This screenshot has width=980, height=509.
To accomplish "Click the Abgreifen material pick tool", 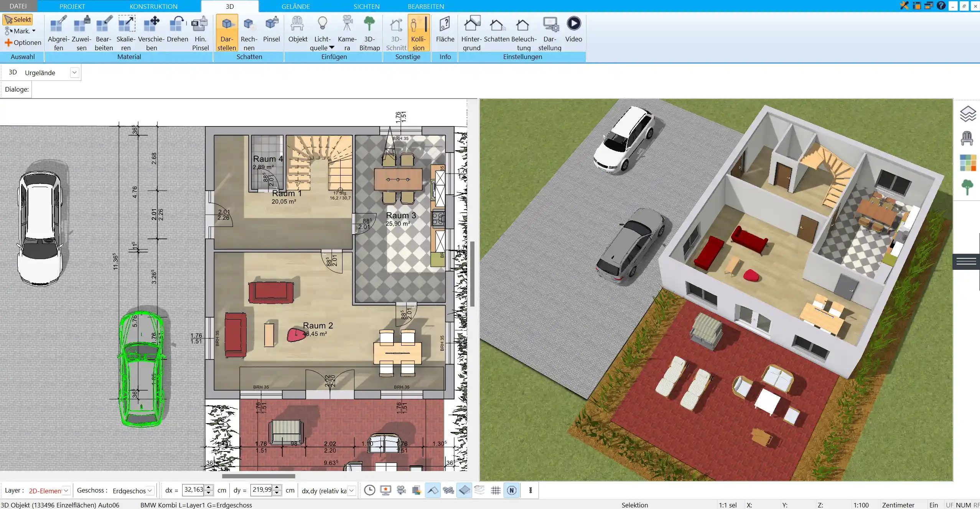I will tap(58, 33).
